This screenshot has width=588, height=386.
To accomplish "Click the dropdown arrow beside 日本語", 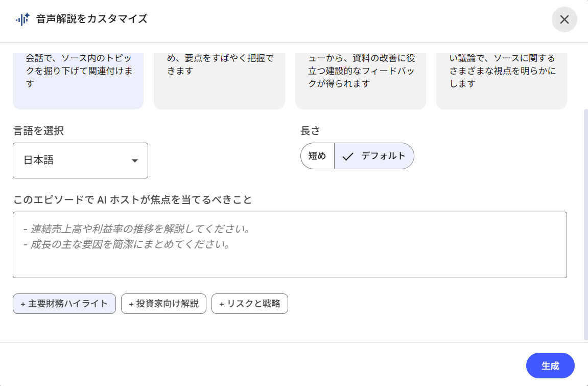I will (135, 161).
